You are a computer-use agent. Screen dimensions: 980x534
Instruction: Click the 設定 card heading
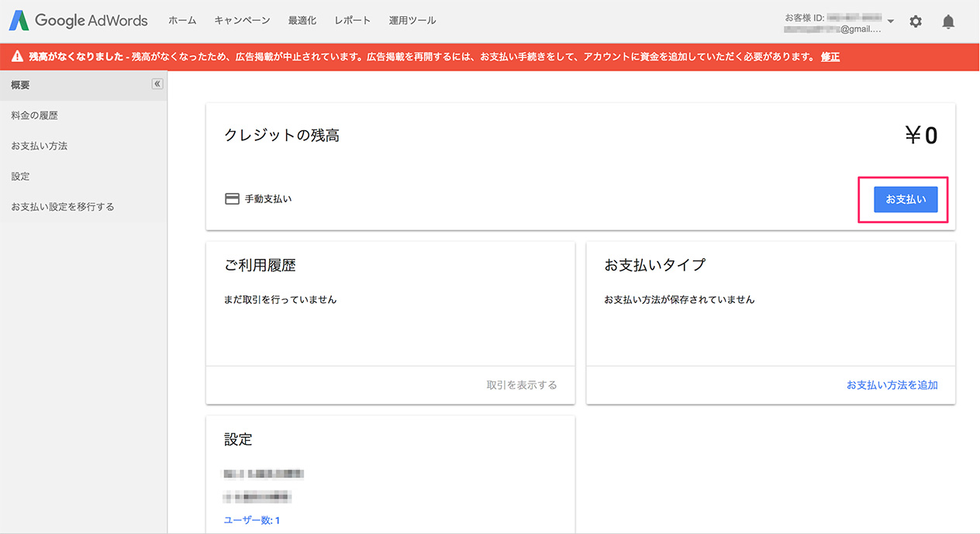pyautogui.click(x=238, y=439)
